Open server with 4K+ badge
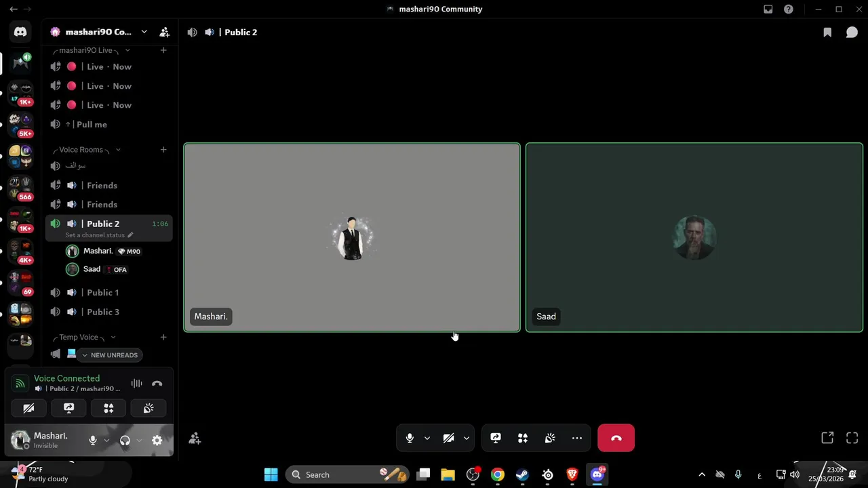The width and height of the screenshot is (868, 488). click(20, 251)
